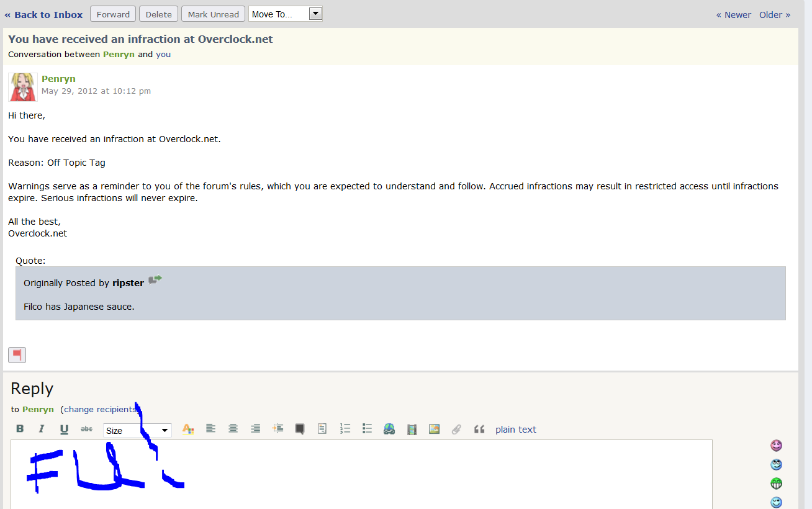The width and height of the screenshot is (812, 509).
Task: Click the change recipients link
Action: click(100, 409)
